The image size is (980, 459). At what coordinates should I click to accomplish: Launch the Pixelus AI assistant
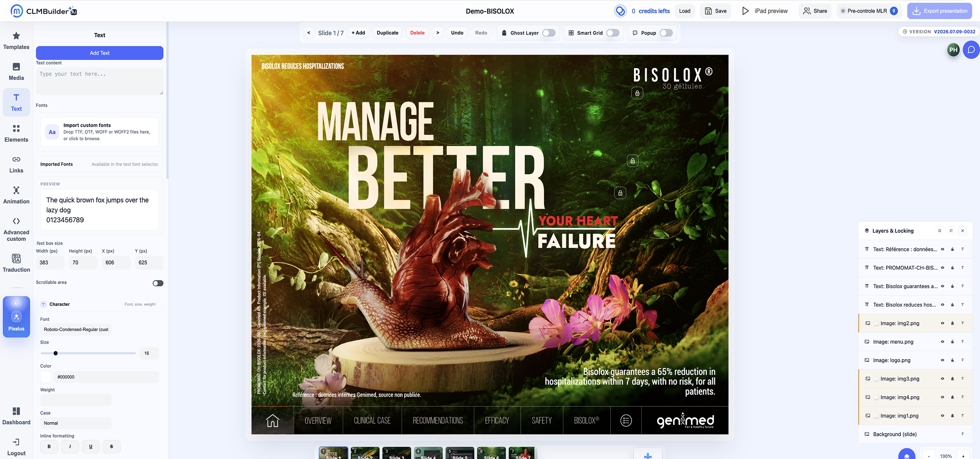click(16, 316)
